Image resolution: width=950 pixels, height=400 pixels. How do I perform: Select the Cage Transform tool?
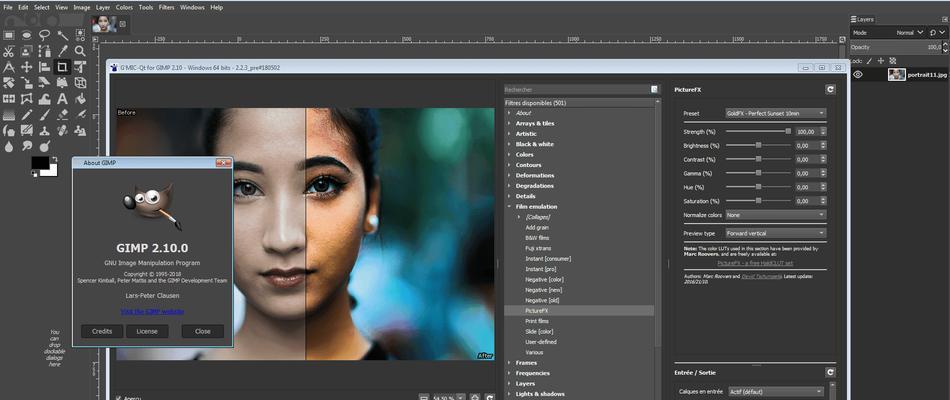pyautogui.click(x=27, y=98)
